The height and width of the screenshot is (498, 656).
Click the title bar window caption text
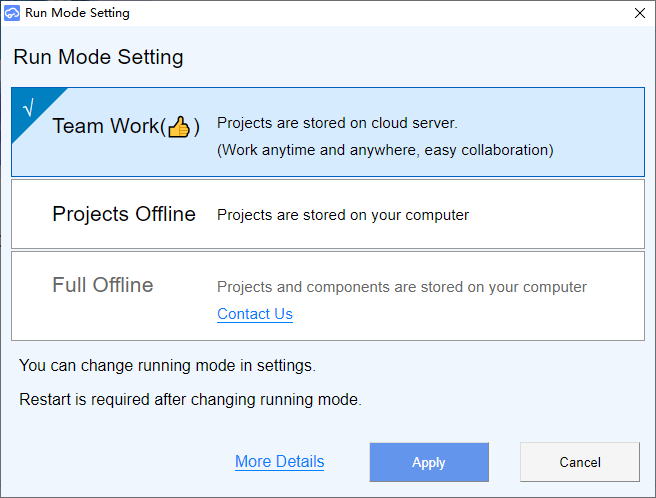(77, 13)
